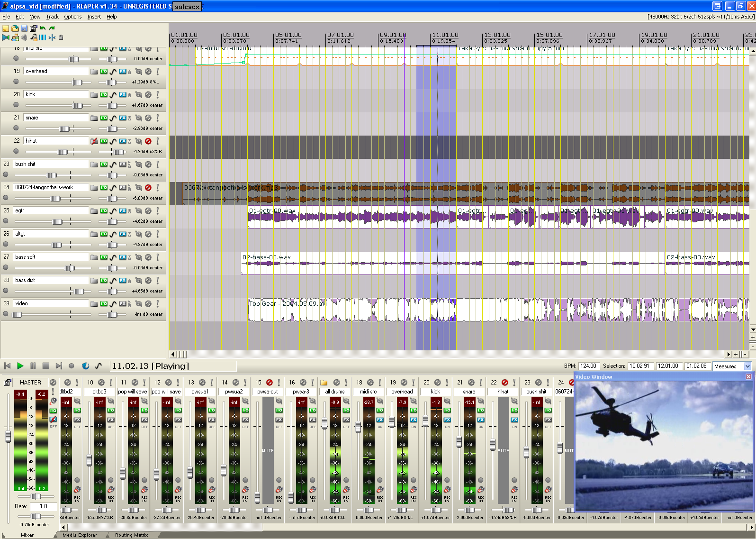Open the Options menu

73,17
